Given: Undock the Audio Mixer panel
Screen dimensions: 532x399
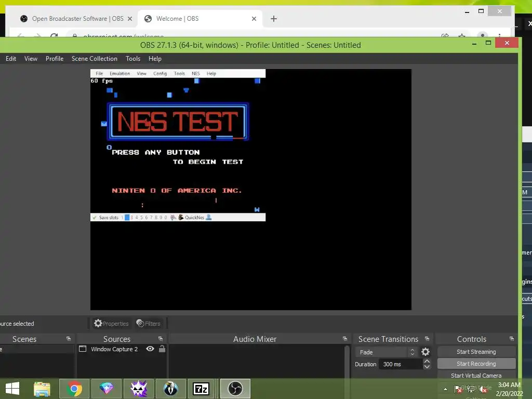Looking at the screenshot, I should 345,339.
